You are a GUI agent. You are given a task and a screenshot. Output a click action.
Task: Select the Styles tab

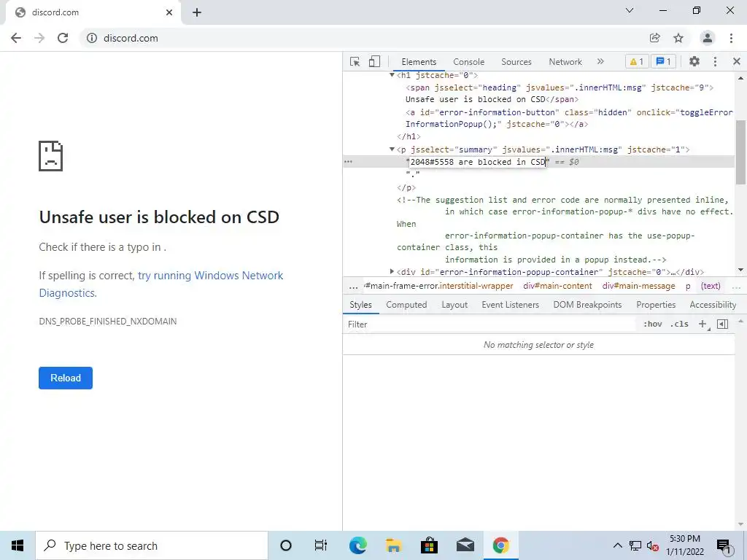pos(360,305)
